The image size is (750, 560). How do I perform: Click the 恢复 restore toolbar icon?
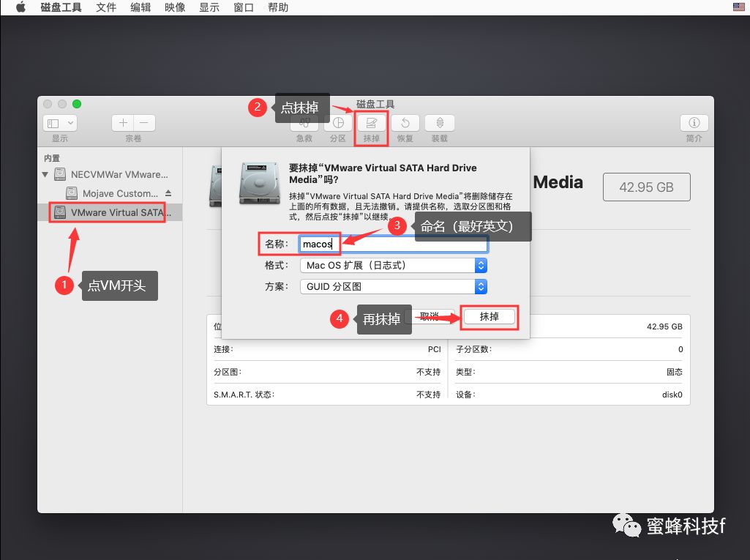point(405,123)
